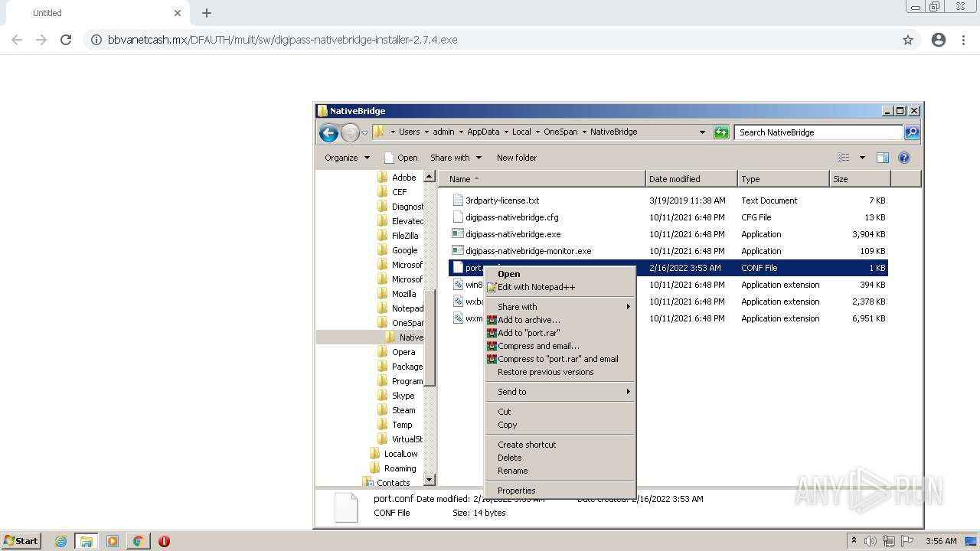Reload the Chrome page
The width and height of the screenshot is (980, 551).
tap(66, 40)
